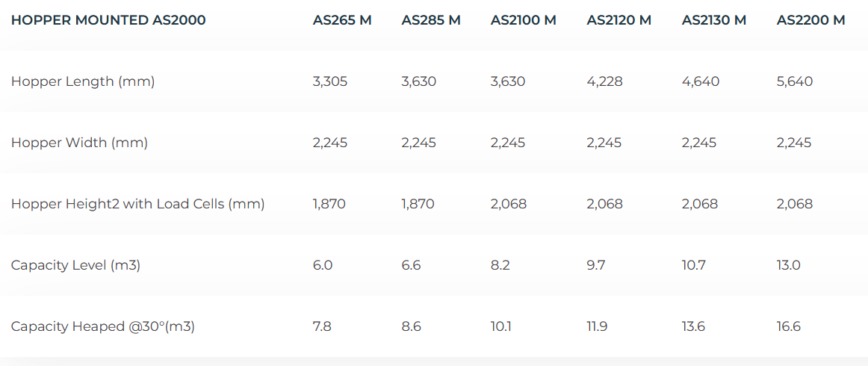868x366 pixels.
Task: Click the 3,305 hopper length value
Action: coord(330,81)
